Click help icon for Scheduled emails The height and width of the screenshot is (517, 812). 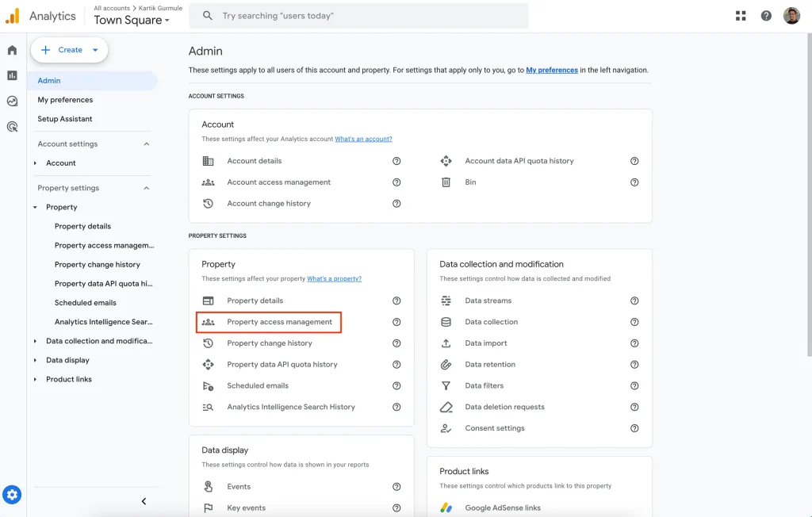(396, 386)
